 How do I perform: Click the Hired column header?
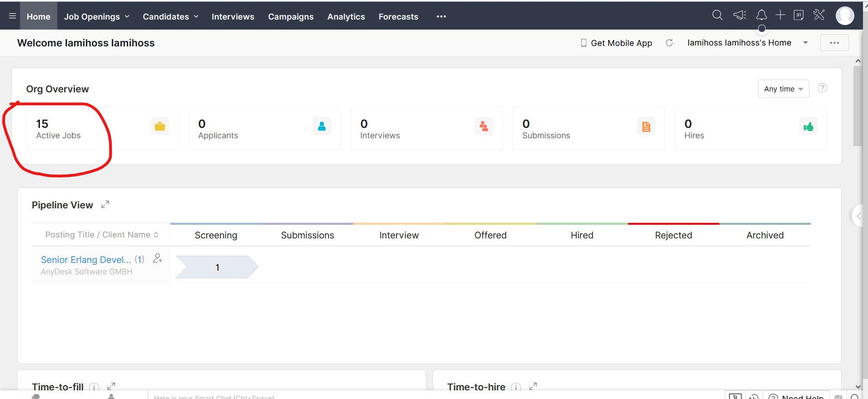tap(582, 235)
